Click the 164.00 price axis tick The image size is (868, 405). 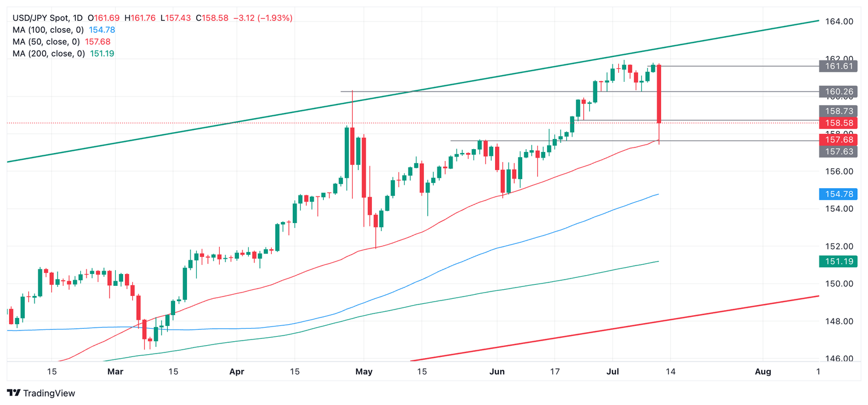click(x=839, y=21)
